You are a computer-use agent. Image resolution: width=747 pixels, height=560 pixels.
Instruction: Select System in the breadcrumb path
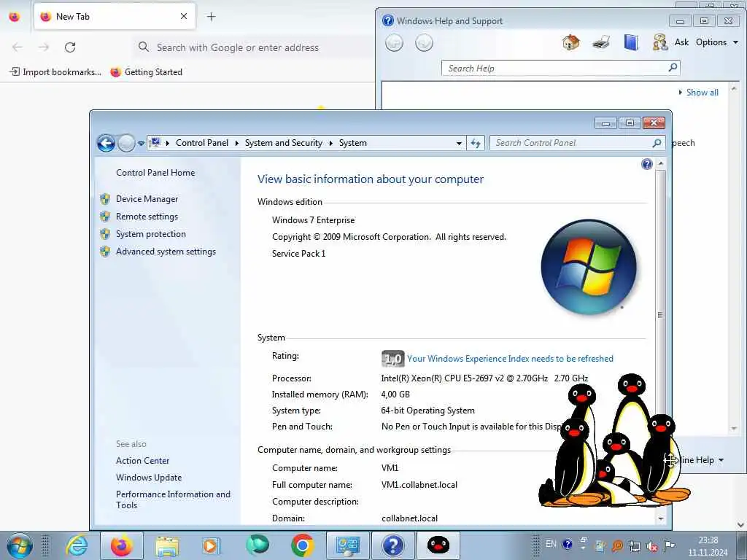pos(353,143)
